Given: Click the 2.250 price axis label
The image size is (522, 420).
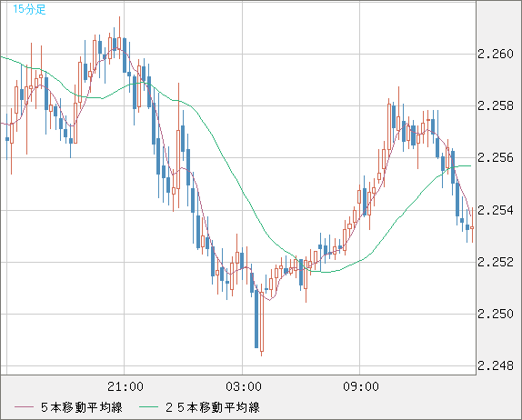Looking at the screenshot, I should point(496,314).
